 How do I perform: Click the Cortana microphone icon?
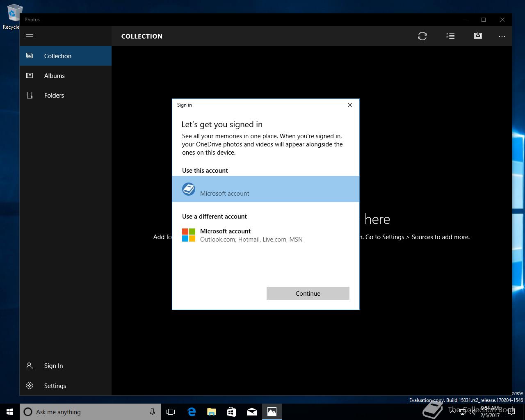click(x=152, y=412)
